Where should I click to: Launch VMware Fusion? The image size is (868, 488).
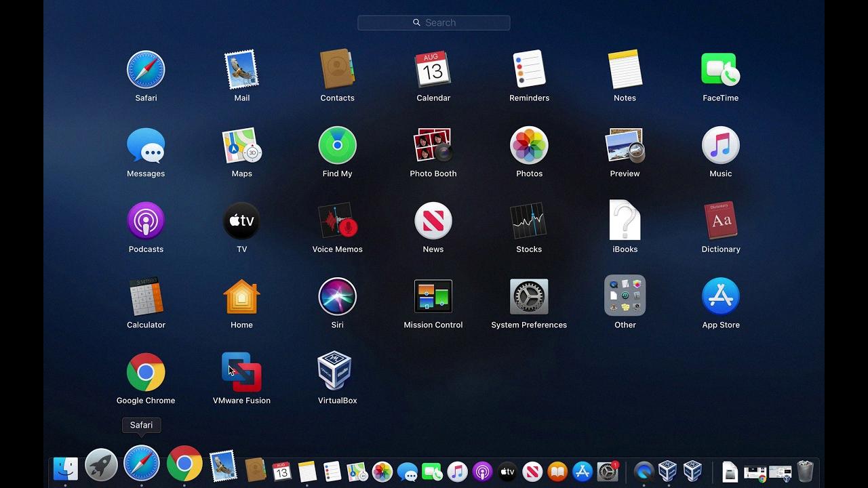point(241,372)
